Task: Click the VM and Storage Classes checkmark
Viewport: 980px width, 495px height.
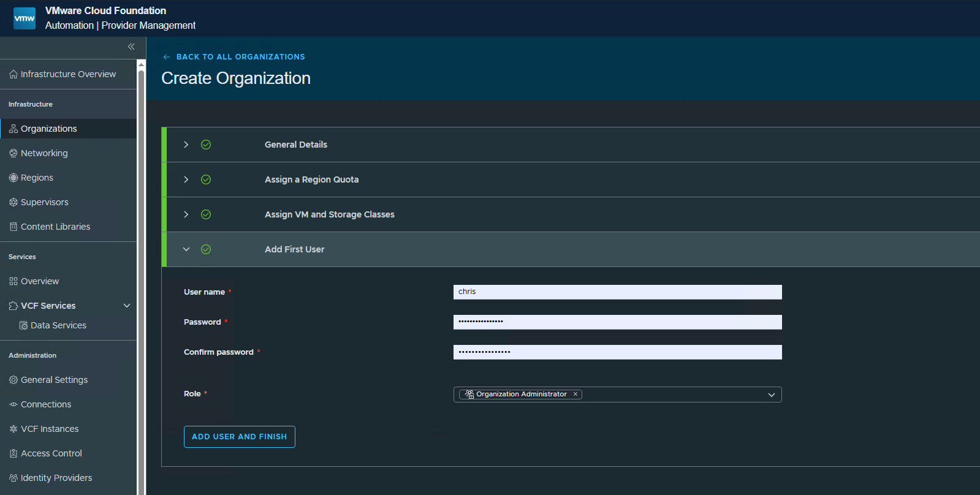Action: coord(206,214)
